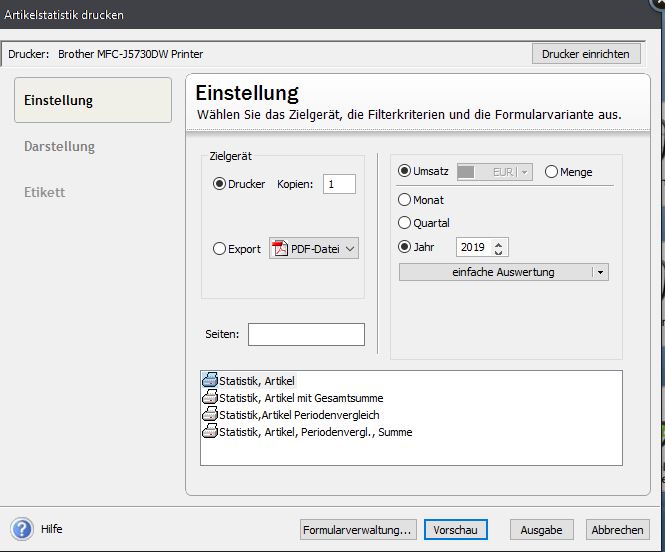The height and width of the screenshot is (552, 665).
Task: Click into the Seiten input field
Action: tap(306, 334)
